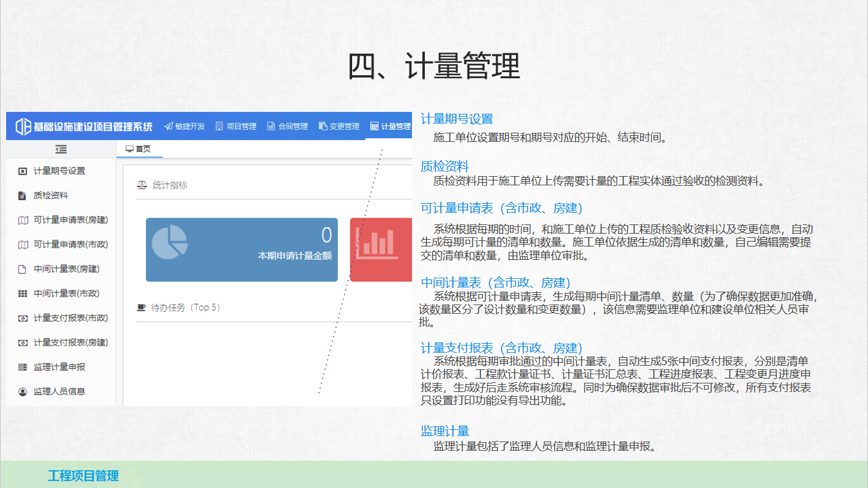The width and height of the screenshot is (868, 488).
Task: Click the 基础设施建设项目管理系统 logo
Action: pos(84,127)
